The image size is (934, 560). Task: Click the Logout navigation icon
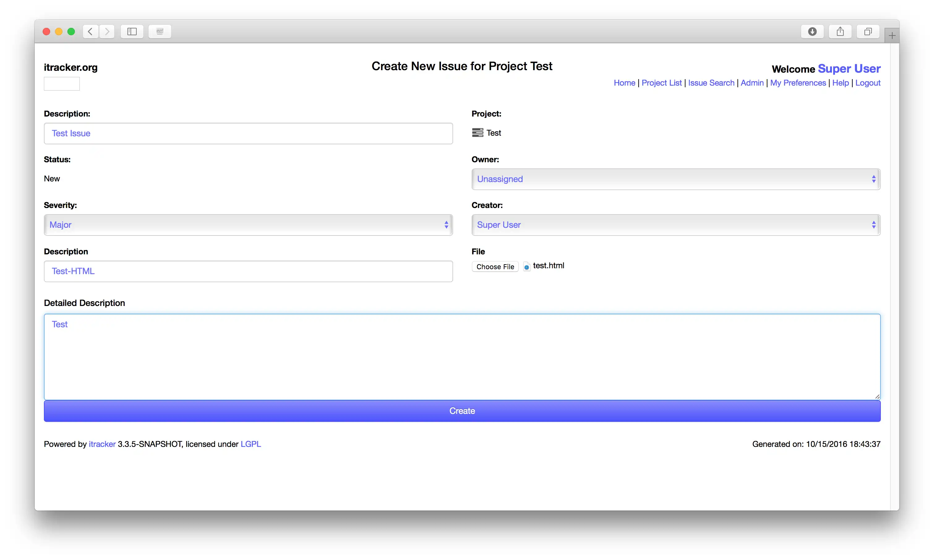[868, 82]
